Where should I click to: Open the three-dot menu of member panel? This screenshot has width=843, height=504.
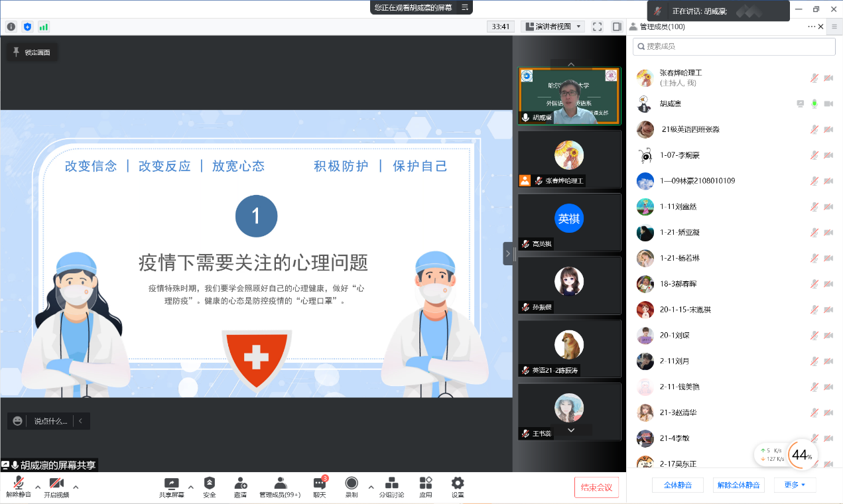(x=811, y=27)
